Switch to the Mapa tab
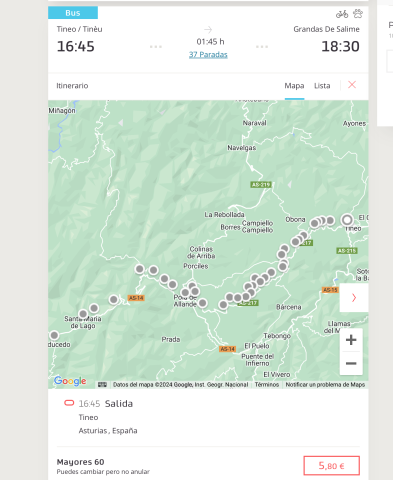This screenshot has height=480, width=393. click(x=294, y=86)
